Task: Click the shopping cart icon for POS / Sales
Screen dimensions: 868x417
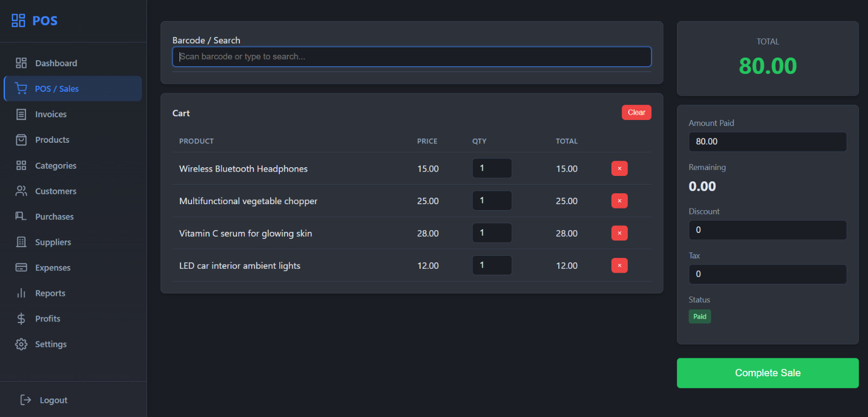Action: (x=21, y=89)
